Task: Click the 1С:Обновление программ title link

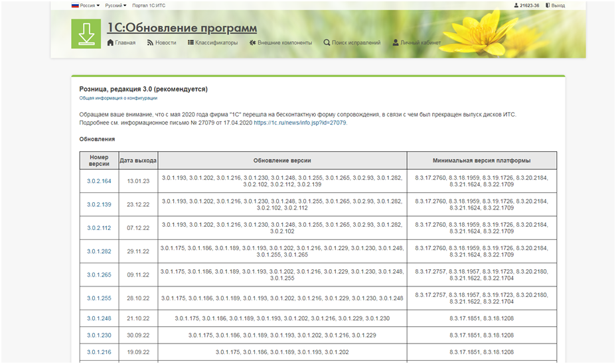Action: (x=183, y=28)
